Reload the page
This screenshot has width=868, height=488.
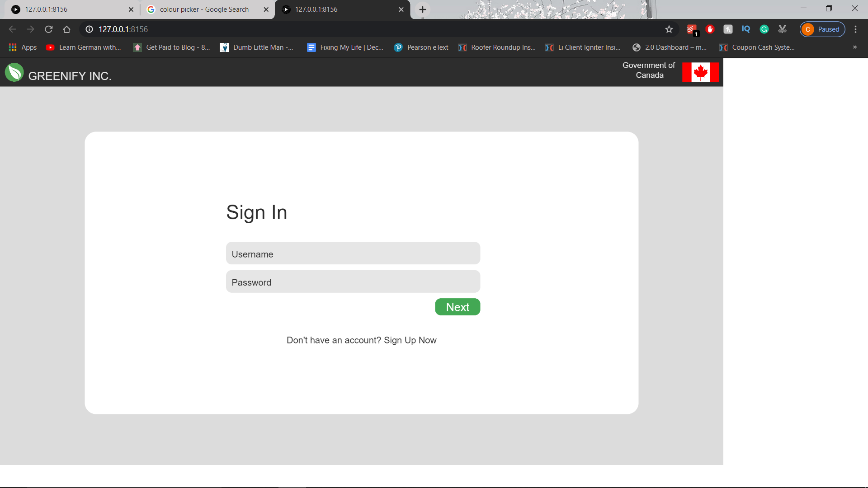pos(49,29)
